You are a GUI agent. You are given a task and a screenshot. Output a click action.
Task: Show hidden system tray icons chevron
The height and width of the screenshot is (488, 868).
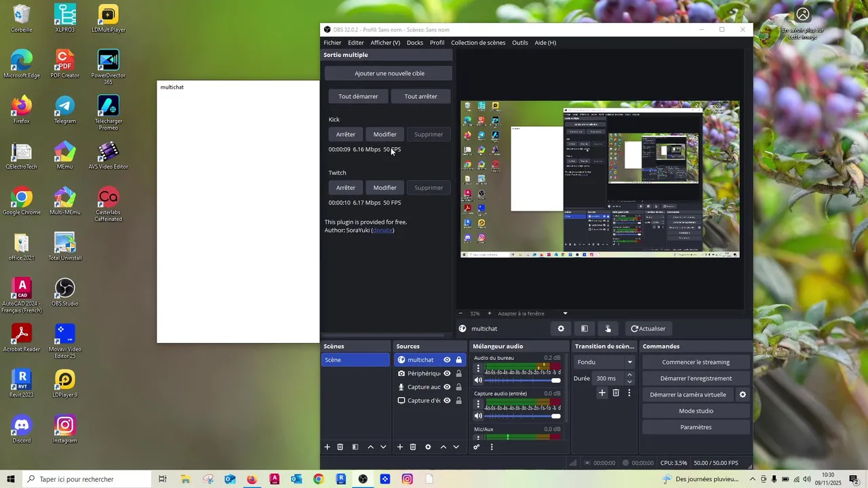(x=752, y=479)
